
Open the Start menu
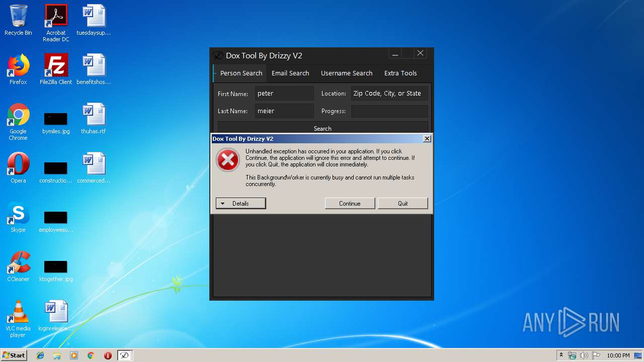point(14,355)
